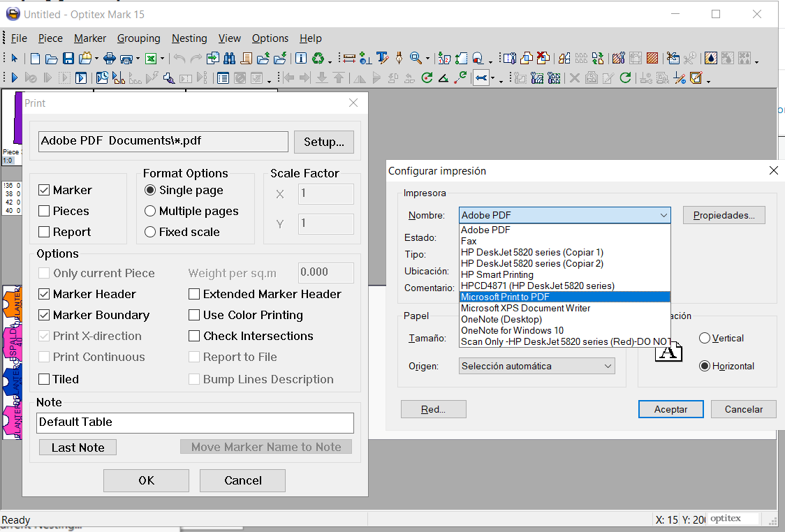
Task: Open the Nesting menu
Action: point(189,38)
